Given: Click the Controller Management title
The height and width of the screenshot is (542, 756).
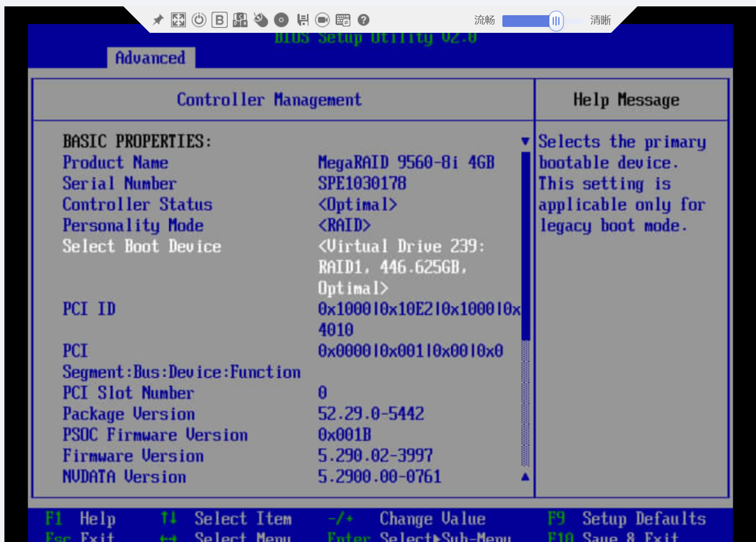Looking at the screenshot, I should (x=269, y=100).
